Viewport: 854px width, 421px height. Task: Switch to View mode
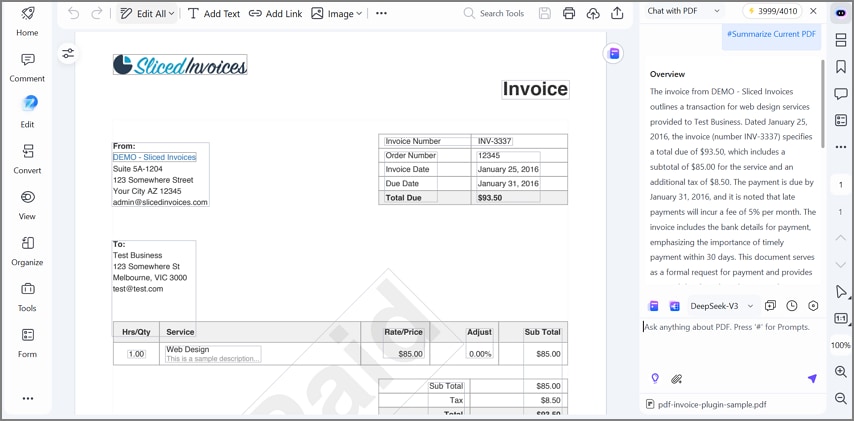coord(27,205)
